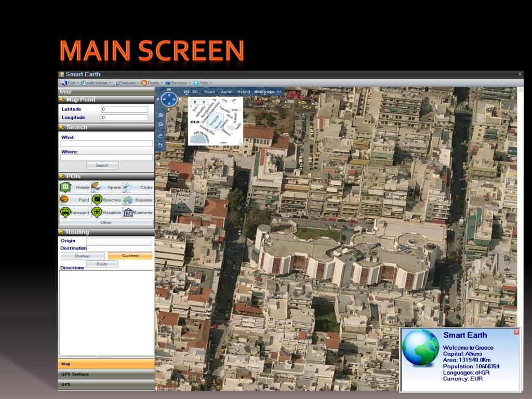Screen dimensions: 532x399
Task: Show Hotels points of interest
Action: click(75, 187)
